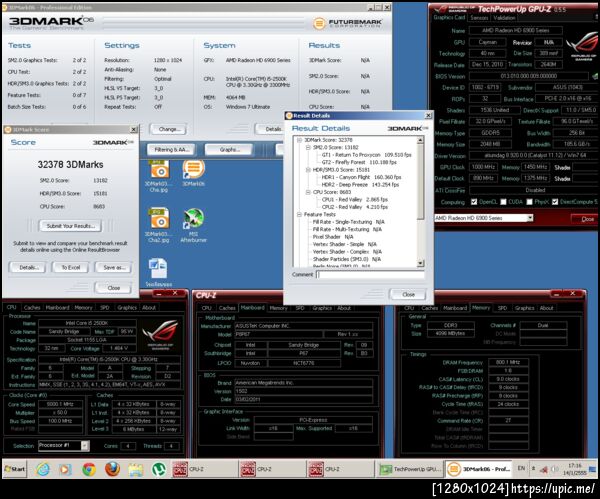600x499 pixels.
Task: Open the AMD Radeon HD 6900 Series dropdown in GPU-Z
Action: pyautogui.click(x=484, y=218)
